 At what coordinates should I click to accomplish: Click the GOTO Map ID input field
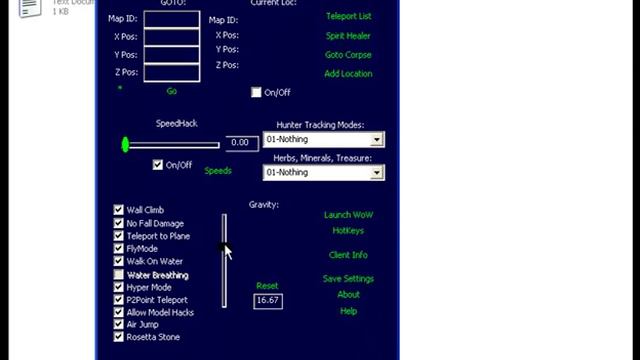(x=172, y=19)
